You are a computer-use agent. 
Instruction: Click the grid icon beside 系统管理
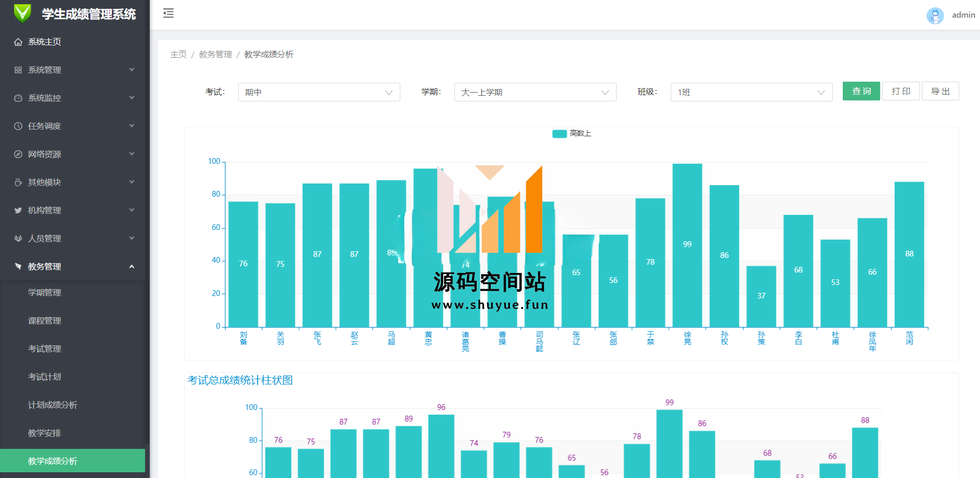[x=18, y=70]
